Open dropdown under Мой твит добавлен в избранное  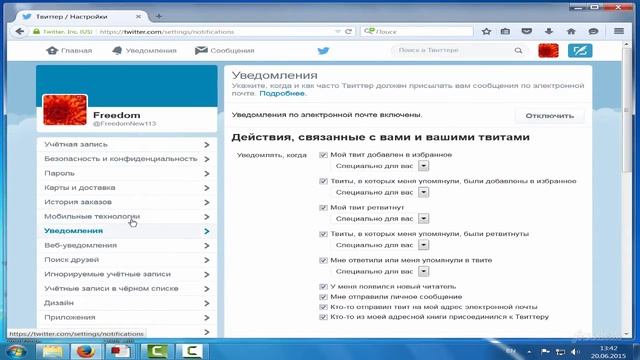(423, 166)
